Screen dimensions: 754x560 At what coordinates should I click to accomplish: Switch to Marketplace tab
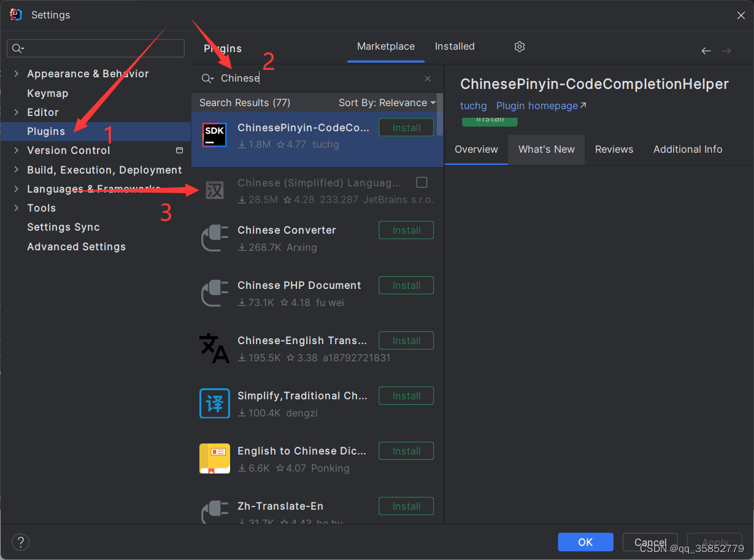[386, 47]
